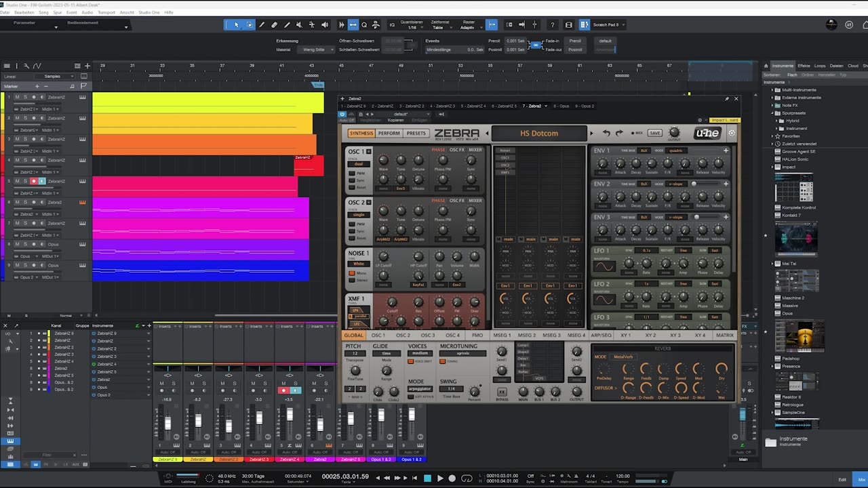Viewport: 868px width, 488px height.
Task: Mute mixer channel ZebraHZ 9
Action: [161, 384]
